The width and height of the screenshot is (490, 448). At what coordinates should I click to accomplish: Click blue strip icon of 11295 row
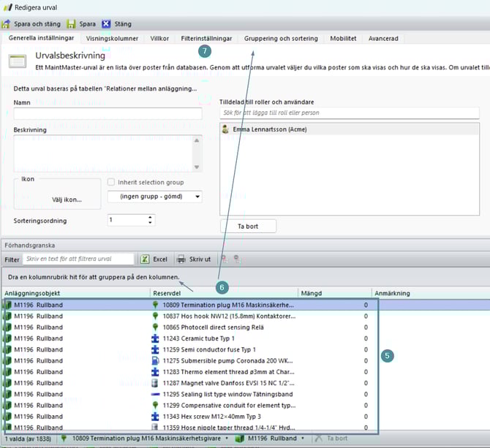155,395
